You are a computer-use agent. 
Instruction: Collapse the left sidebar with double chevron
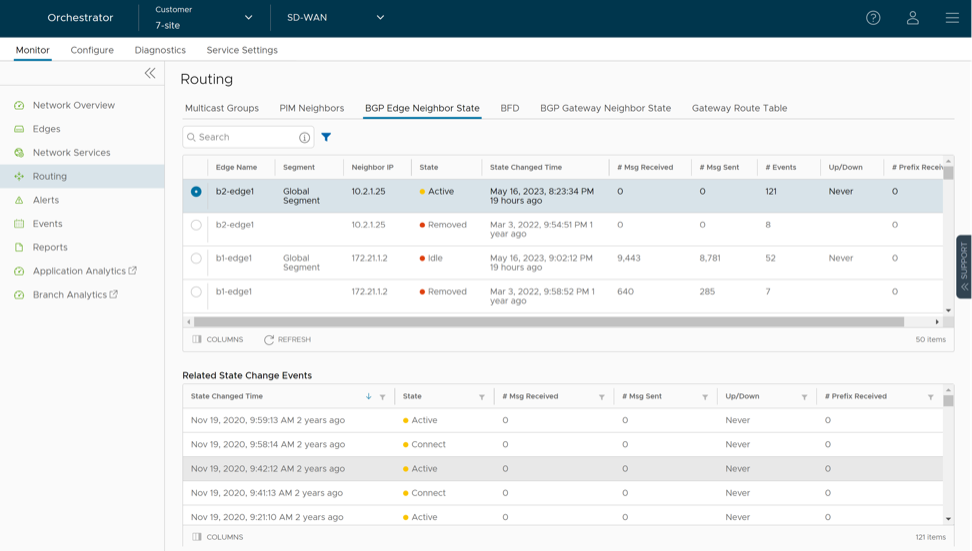pos(150,73)
